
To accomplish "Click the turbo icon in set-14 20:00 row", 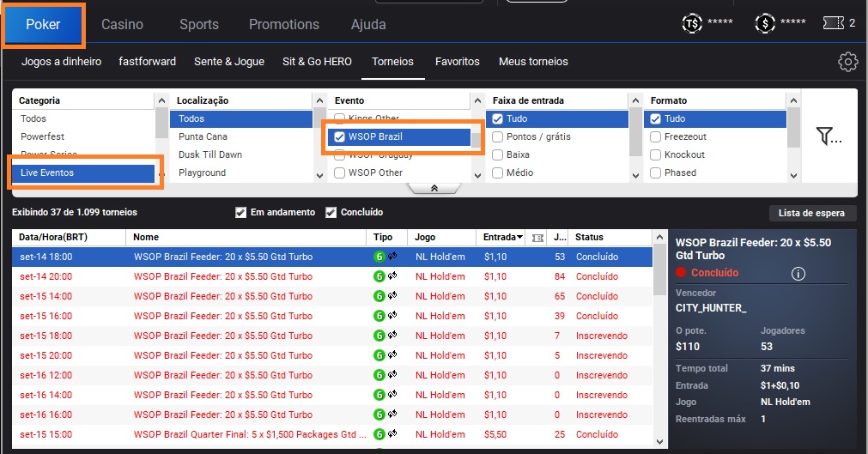I will [392, 275].
